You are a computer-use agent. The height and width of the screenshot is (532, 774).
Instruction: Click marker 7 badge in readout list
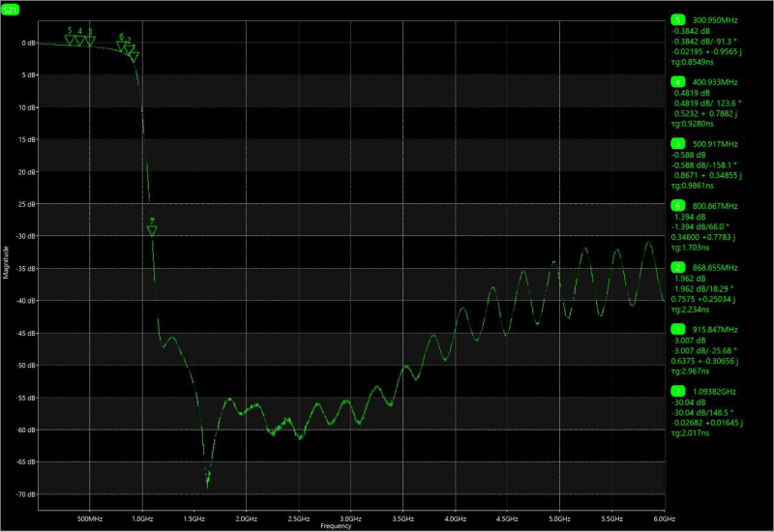(678, 392)
